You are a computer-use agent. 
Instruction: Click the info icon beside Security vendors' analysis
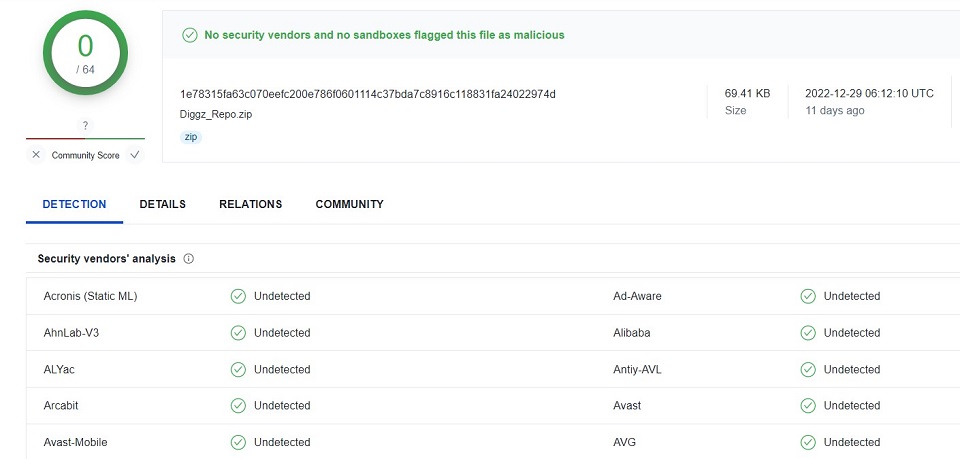click(189, 259)
